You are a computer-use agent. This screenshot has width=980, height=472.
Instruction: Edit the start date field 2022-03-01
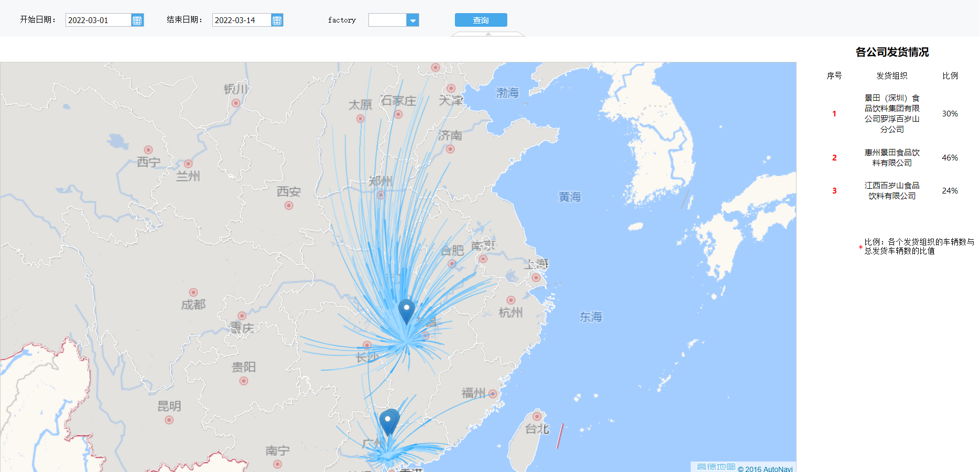click(98, 20)
